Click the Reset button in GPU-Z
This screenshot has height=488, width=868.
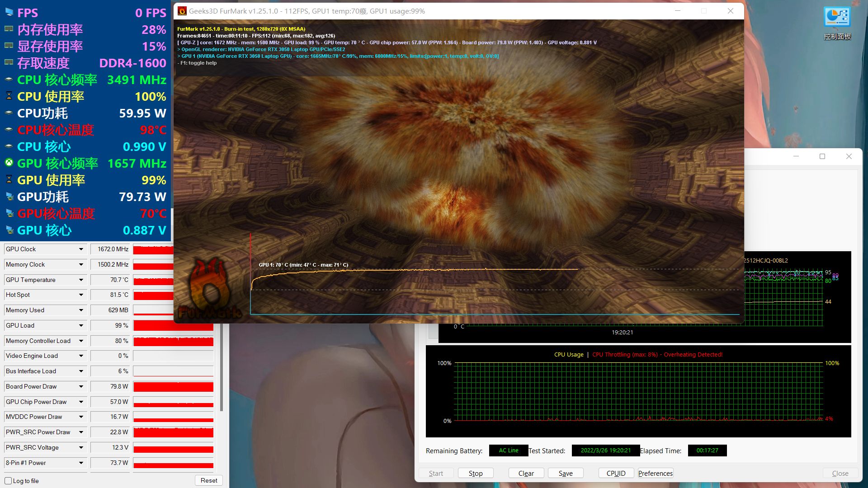tap(209, 480)
